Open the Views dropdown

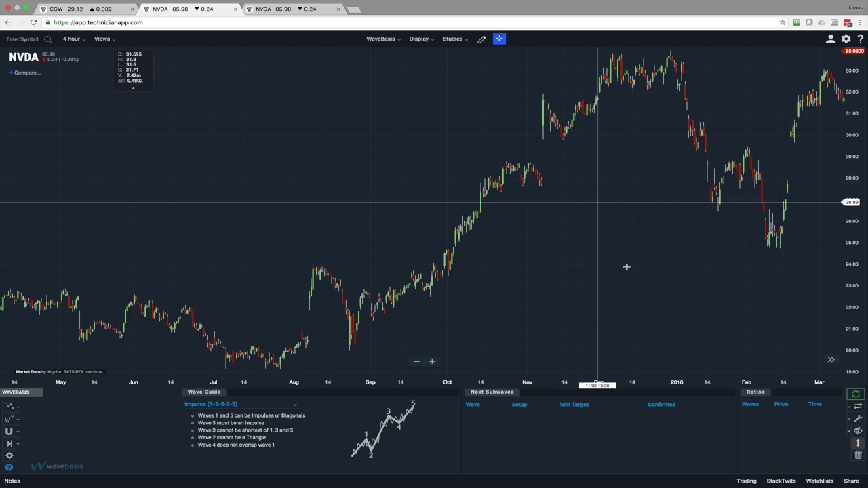pos(104,39)
